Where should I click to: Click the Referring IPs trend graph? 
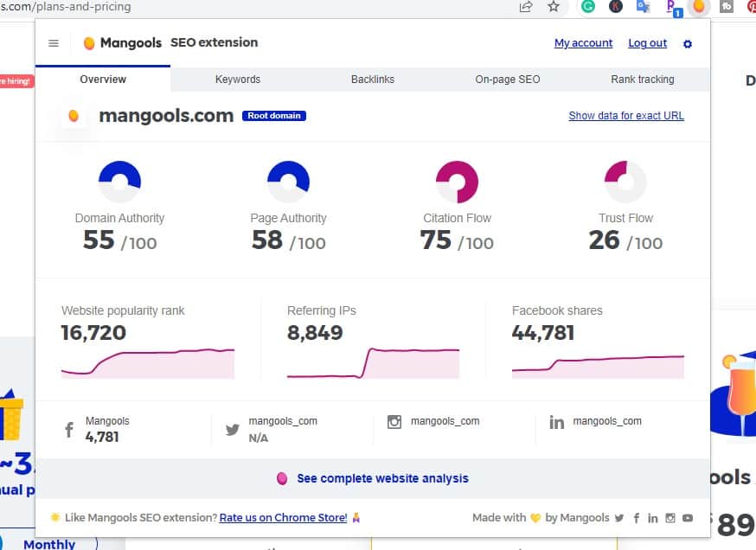(x=373, y=363)
